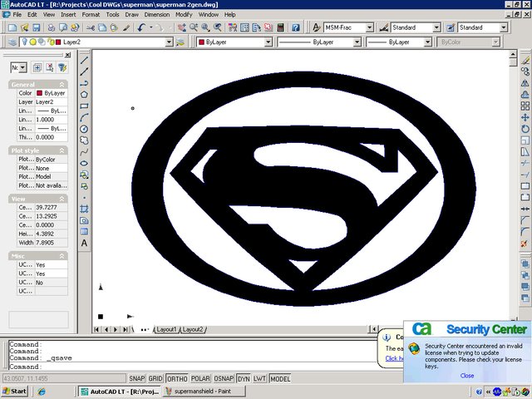Screen dimensions: 532x399
Task: Select the Circle draw tool
Action: (84, 129)
